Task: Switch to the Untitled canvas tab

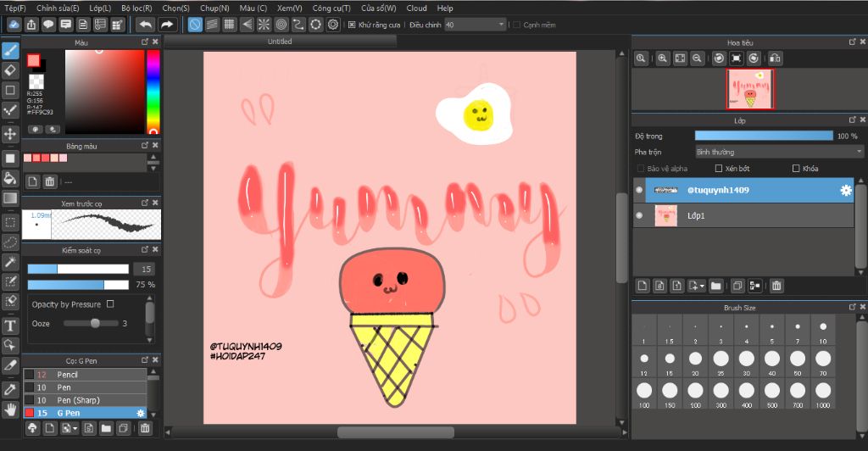Action: (x=280, y=42)
